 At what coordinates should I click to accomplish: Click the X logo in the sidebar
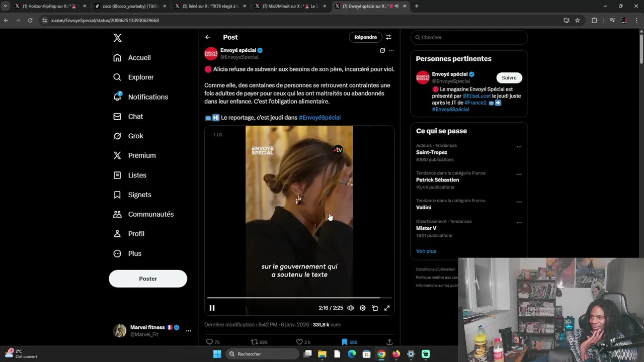(x=117, y=38)
